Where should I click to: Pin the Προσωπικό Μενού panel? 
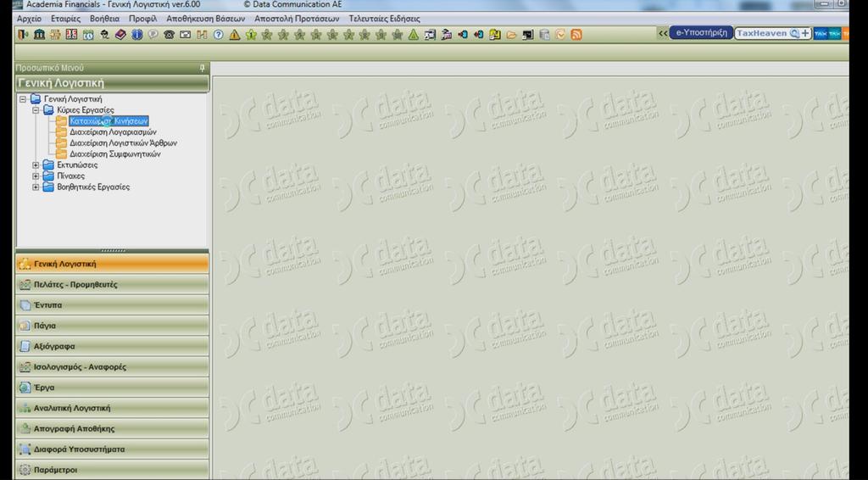pos(202,68)
